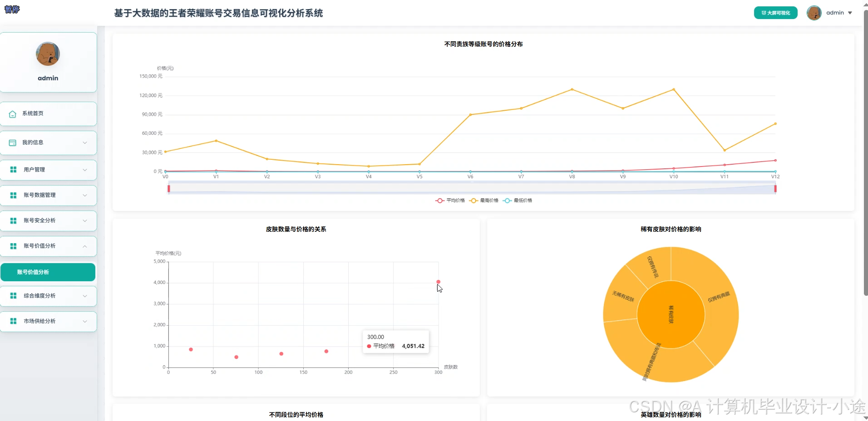Click the V10 最高价格 peak point
The image size is (868, 421).
(674, 89)
